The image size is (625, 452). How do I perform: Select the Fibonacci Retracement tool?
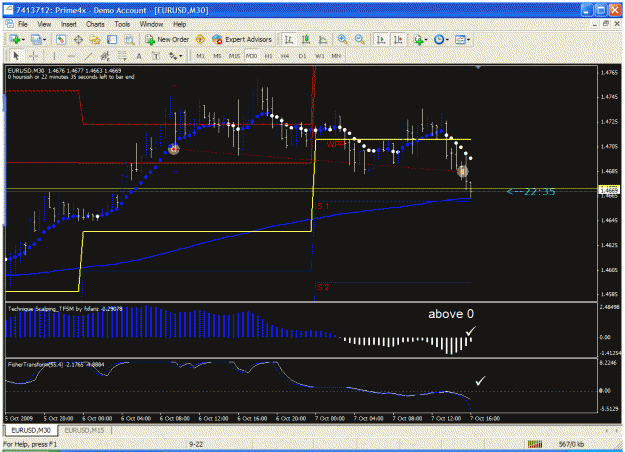pos(122,56)
